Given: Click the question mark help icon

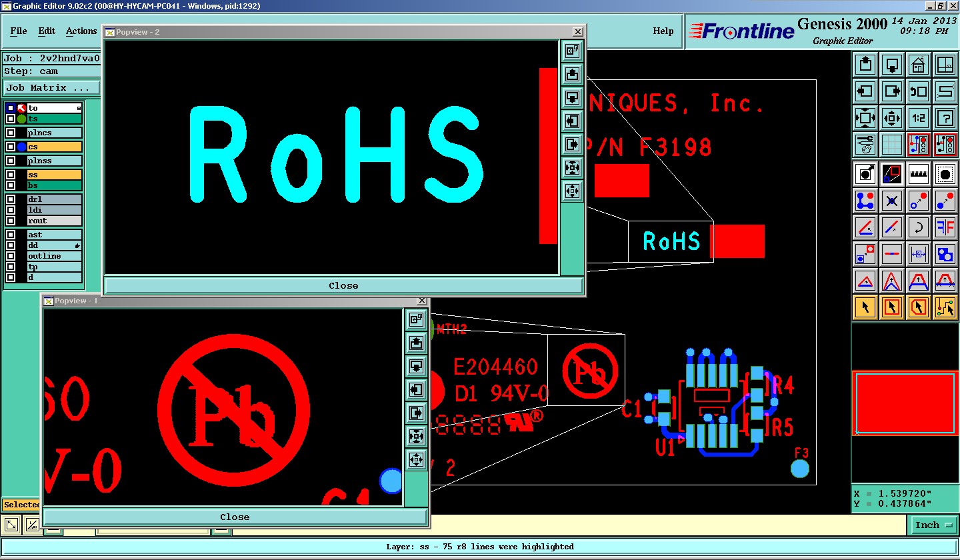Looking at the screenshot, I should click(x=945, y=118).
